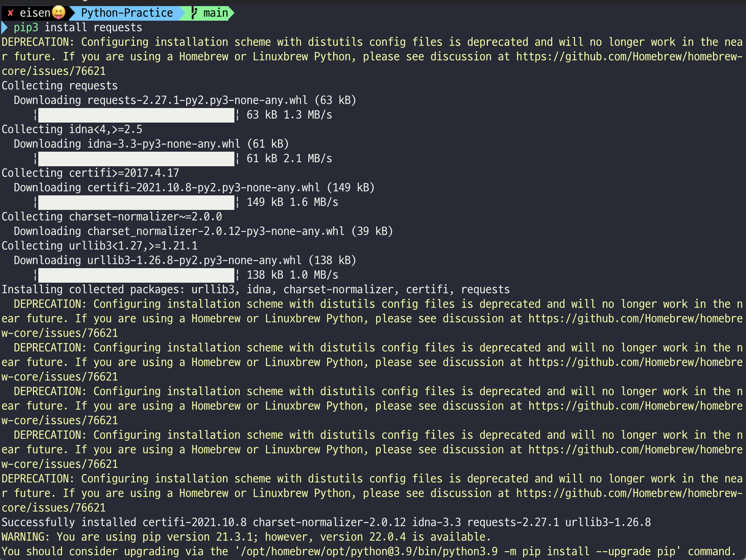Click the pip3 command word

[x=26, y=28]
